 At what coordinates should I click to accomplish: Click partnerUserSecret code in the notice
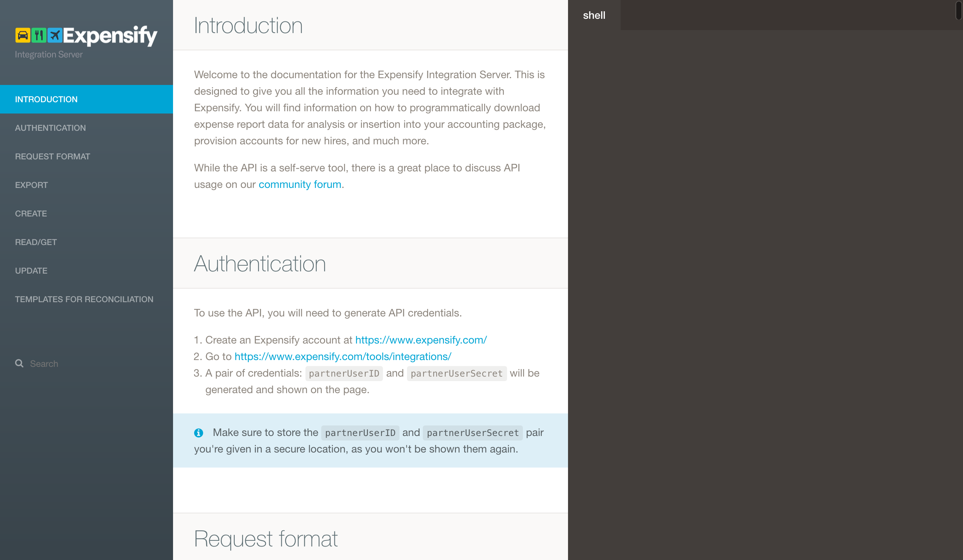click(473, 433)
